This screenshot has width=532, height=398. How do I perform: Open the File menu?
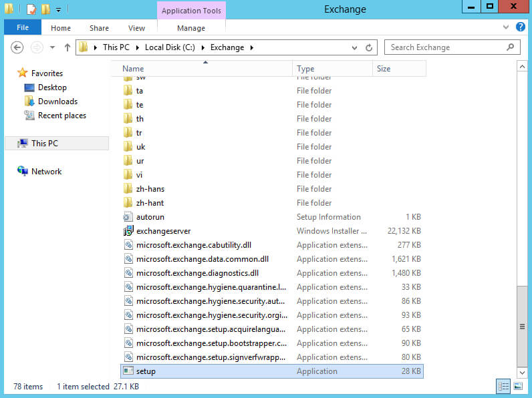(23, 27)
